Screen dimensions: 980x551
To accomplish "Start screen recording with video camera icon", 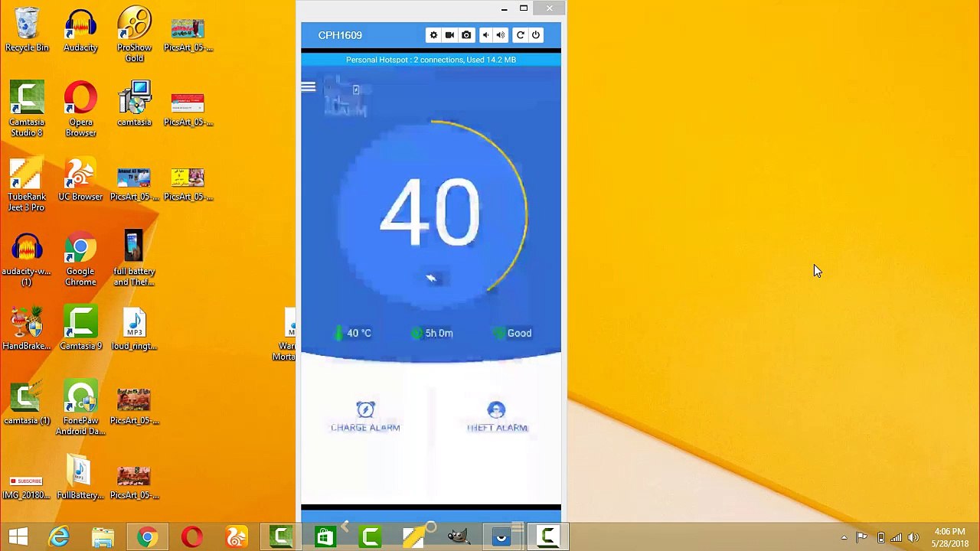I will (x=449, y=35).
